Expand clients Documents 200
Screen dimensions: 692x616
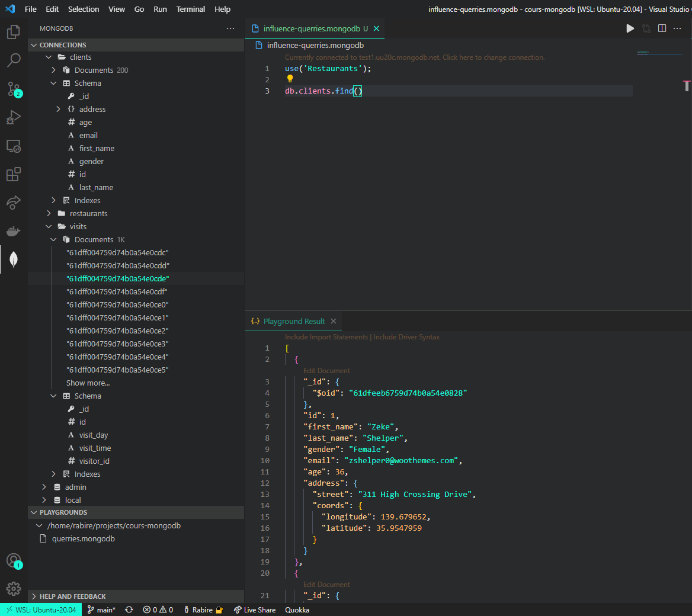click(x=53, y=70)
